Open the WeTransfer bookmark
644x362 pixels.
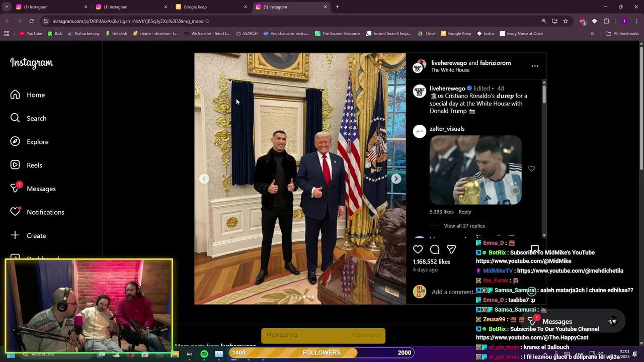pyautogui.click(x=207, y=34)
